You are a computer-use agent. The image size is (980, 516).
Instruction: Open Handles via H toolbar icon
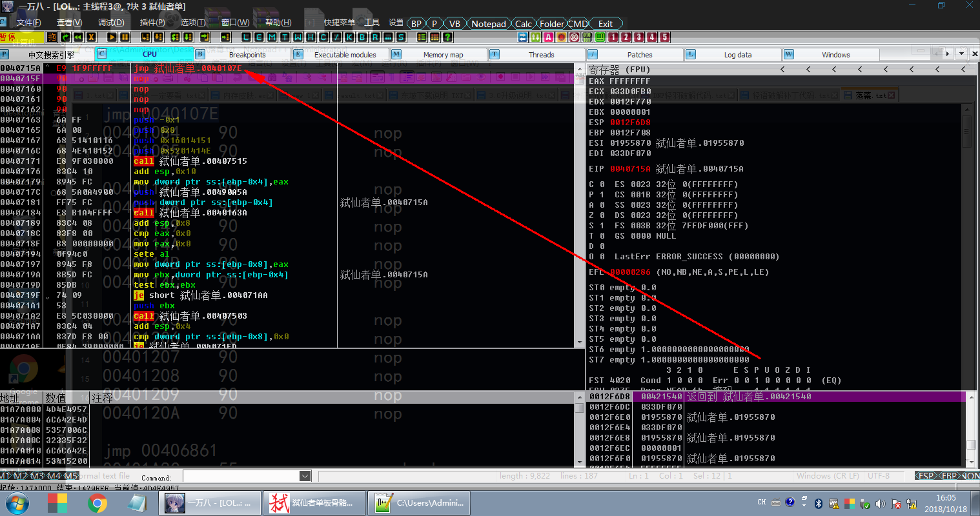coord(311,37)
